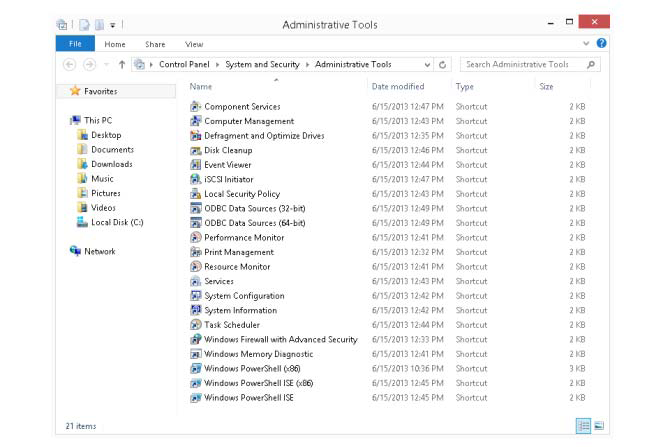670x447 pixels.
Task: Open Music in navigation pane
Action: [x=102, y=179]
